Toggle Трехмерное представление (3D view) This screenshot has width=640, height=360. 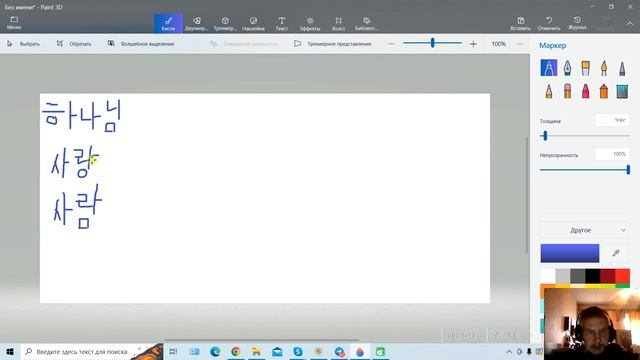(x=333, y=44)
